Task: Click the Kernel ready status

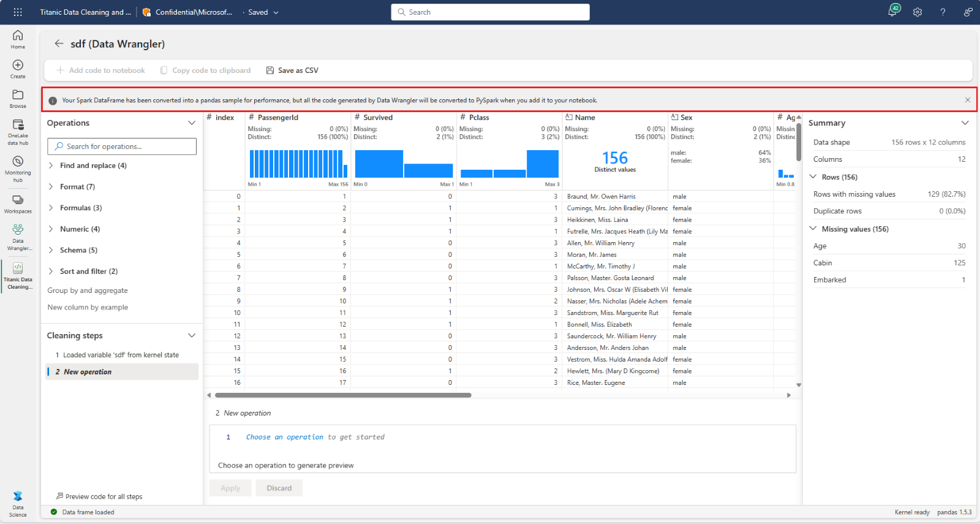Action: [912, 512]
